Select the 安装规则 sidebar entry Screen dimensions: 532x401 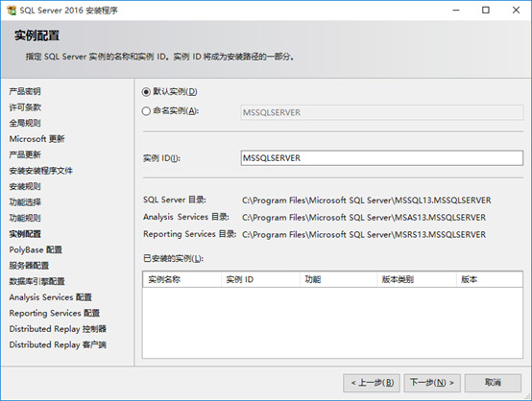25,186
